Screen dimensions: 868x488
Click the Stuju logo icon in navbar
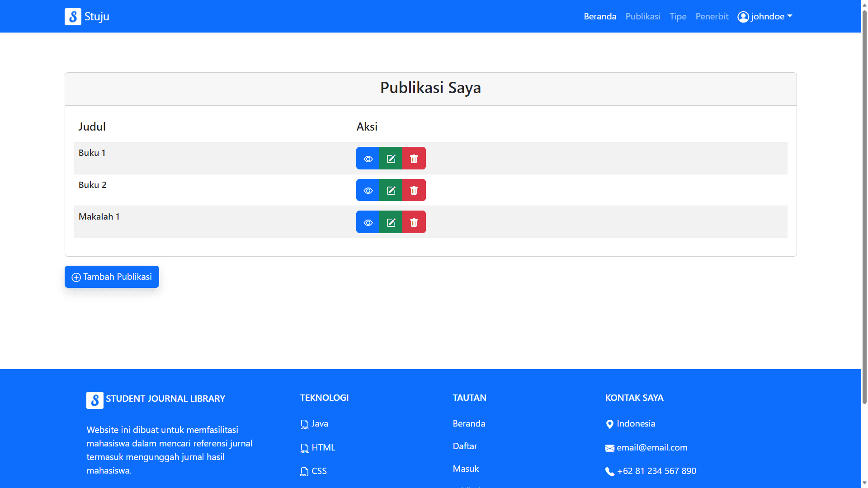(x=73, y=17)
